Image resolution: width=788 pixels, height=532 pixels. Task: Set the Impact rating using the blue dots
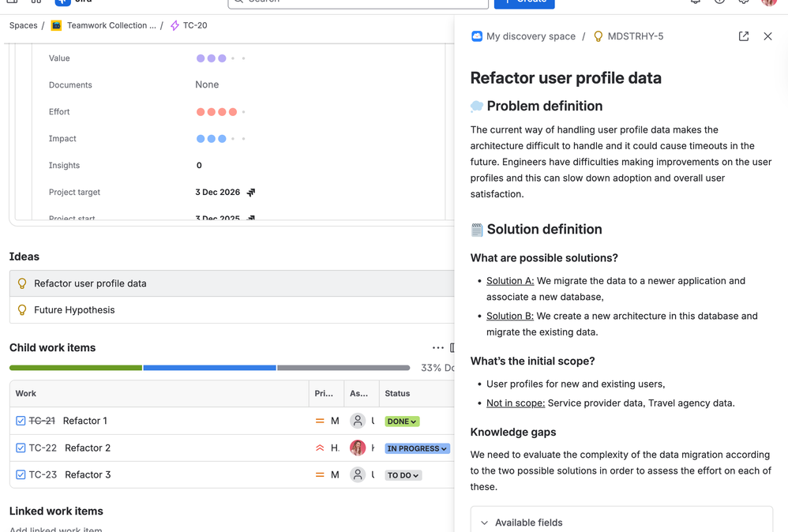pyautogui.click(x=220, y=139)
